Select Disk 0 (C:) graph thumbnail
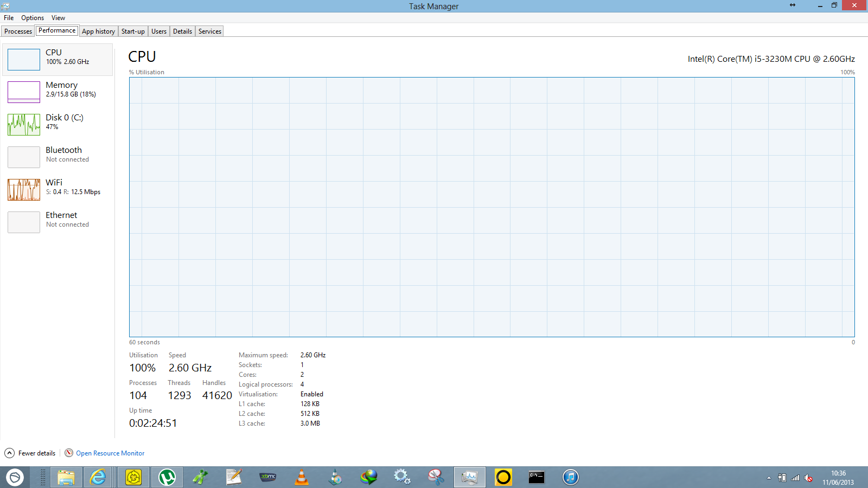868x488 pixels. (24, 125)
